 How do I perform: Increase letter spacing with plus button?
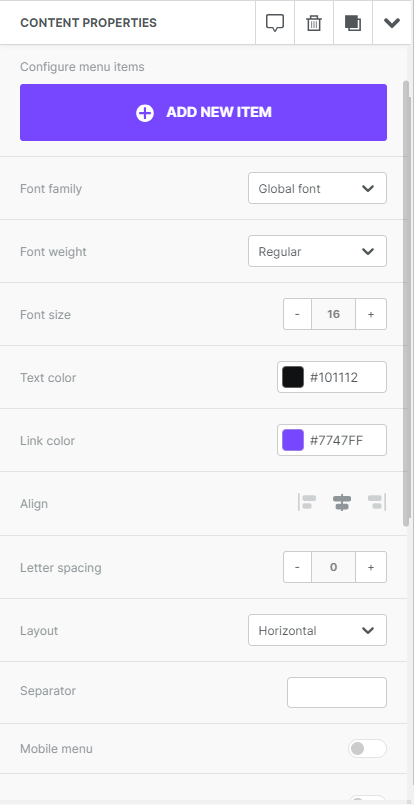pos(371,567)
